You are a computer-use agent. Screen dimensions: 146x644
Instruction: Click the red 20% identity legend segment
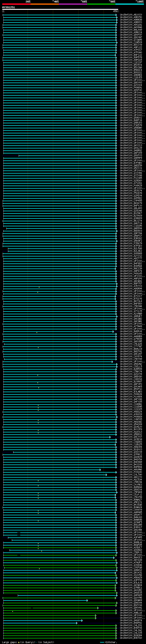16,4
